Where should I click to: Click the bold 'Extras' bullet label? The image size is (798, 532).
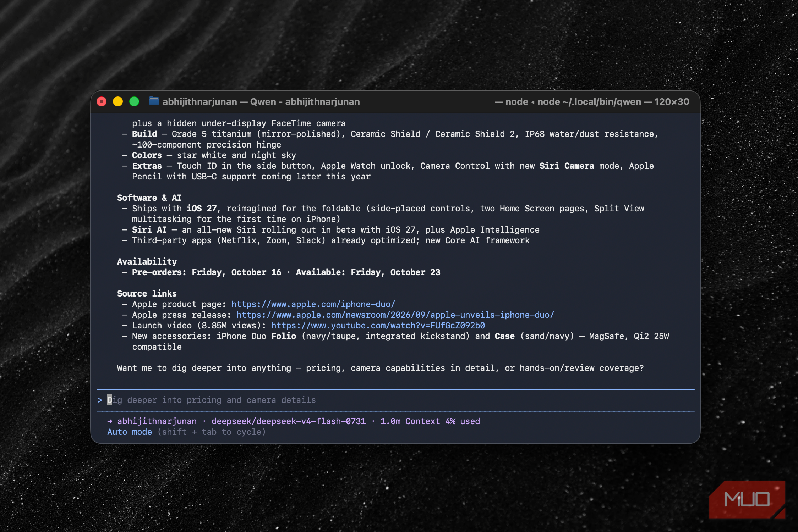(x=147, y=166)
